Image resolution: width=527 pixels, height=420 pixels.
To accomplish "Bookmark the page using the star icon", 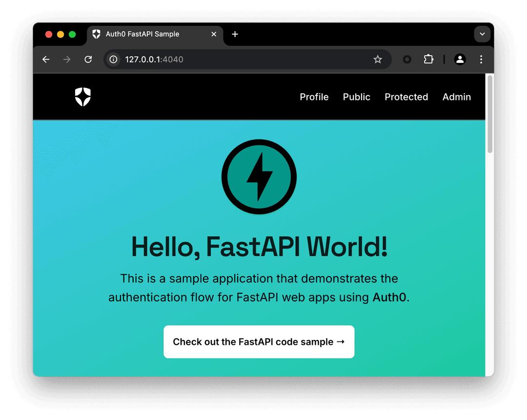I will pyautogui.click(x=378, y=59).
